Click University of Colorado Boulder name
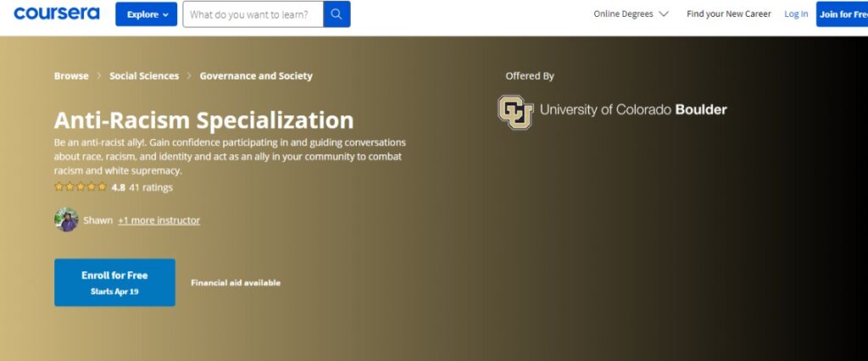 pyautogui.click(x=633, y=109)
